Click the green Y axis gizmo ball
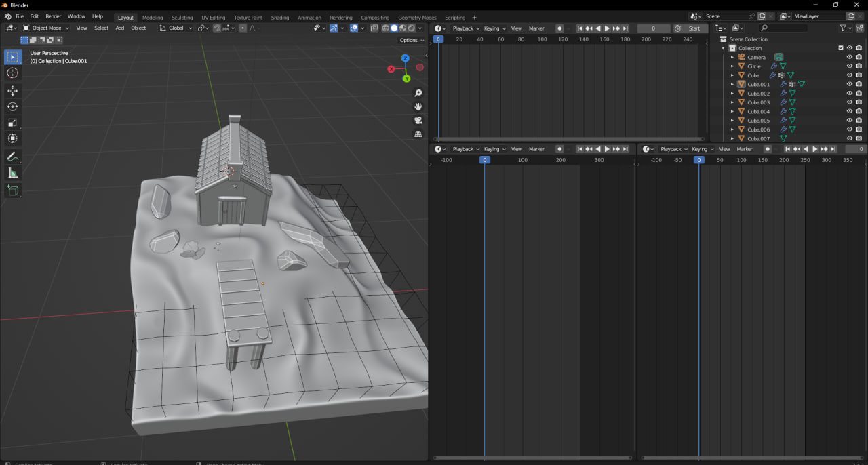Image resolution: width=868 pixels, height=465 pixels. (x=406, y=79)
